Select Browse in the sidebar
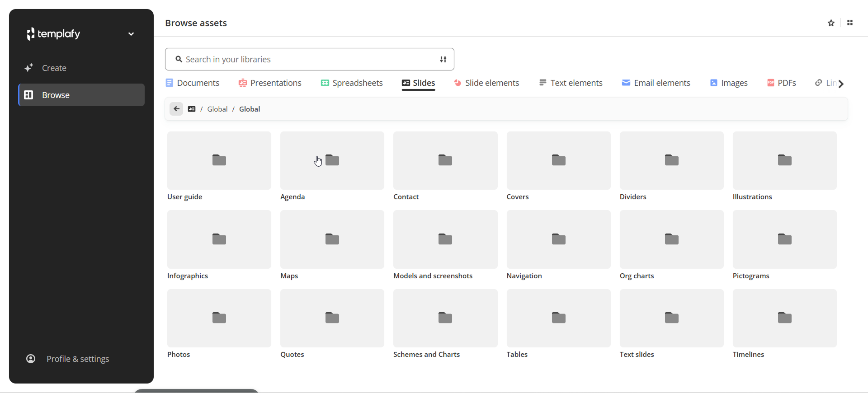The image size is (868, 393). tap(81, 95)
